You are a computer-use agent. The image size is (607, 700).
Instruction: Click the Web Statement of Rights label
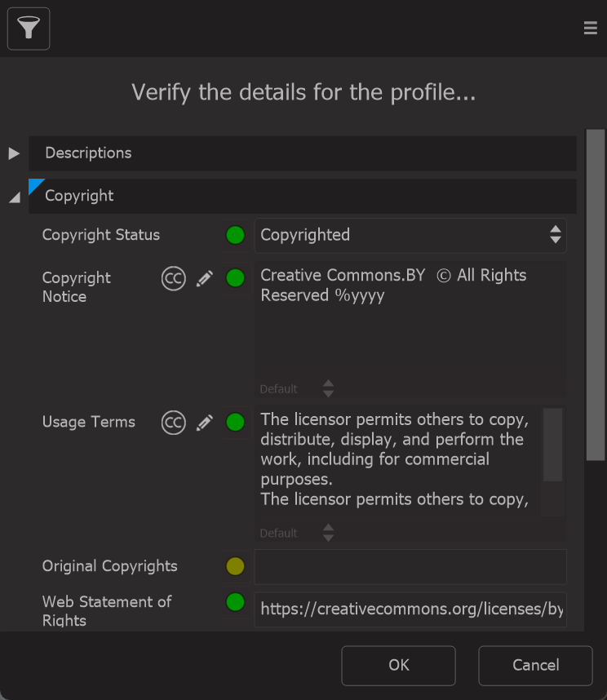pos(107,611)
